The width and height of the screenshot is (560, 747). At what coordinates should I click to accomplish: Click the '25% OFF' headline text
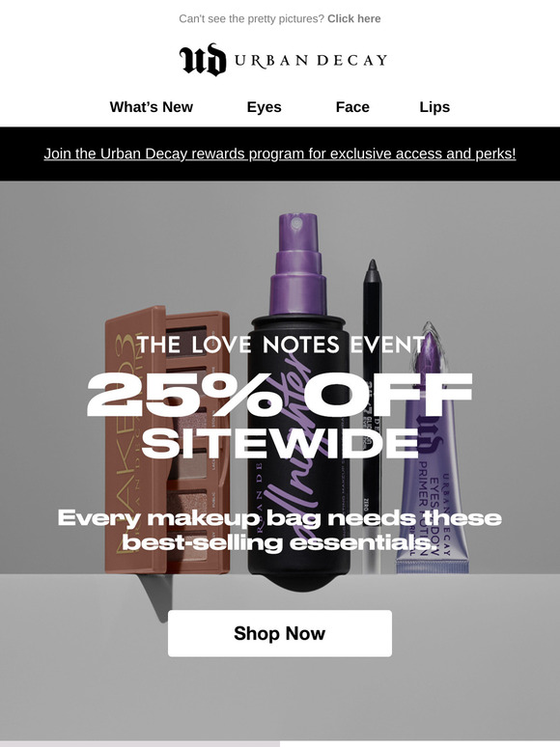point(280,395)
